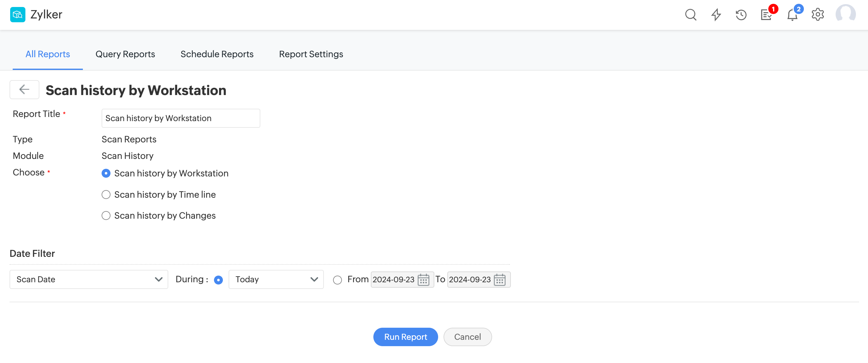Open the recent history clock icon

(741, 15)
